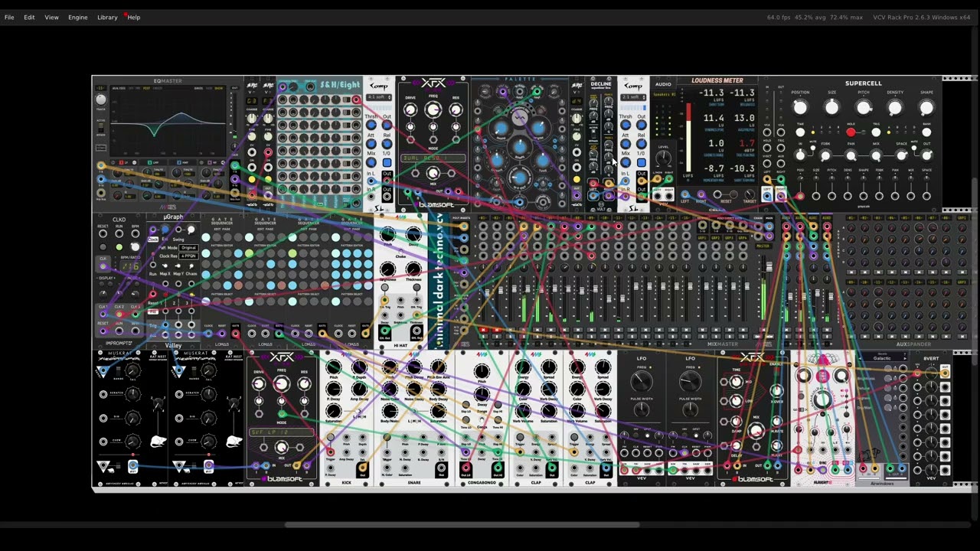The width and height of the screenshot is (980, 551).
Task: Click the FREQ knob on the top XFX module
Action: (x=433, y=110)
